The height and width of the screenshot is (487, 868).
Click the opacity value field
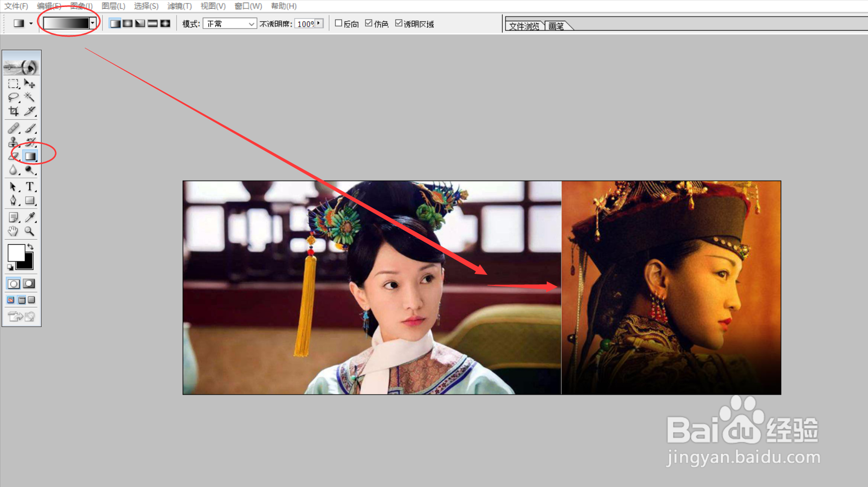[x=305, y=24]
